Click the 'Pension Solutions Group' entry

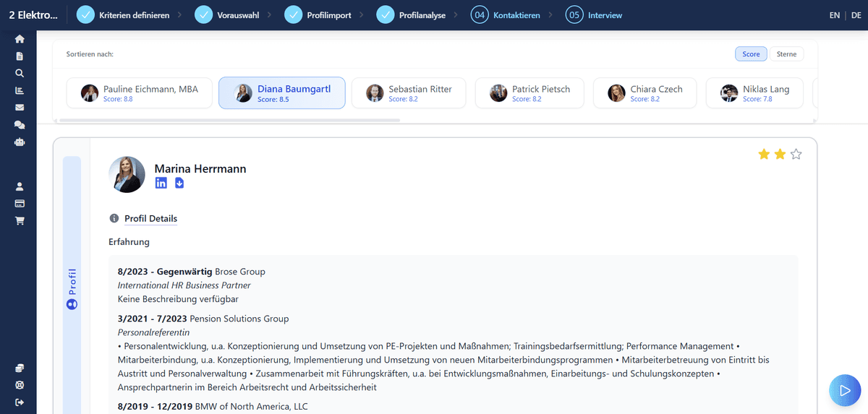tap(239, 319)
